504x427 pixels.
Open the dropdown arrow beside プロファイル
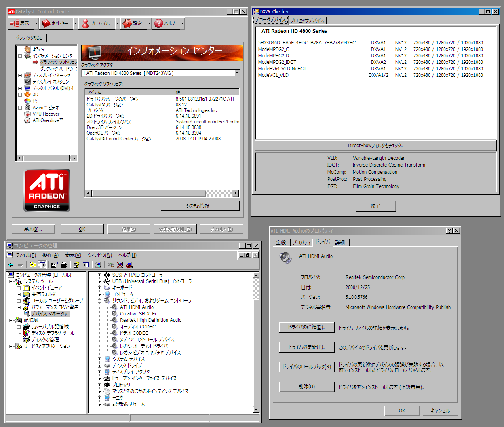click(x=118, y=24)
